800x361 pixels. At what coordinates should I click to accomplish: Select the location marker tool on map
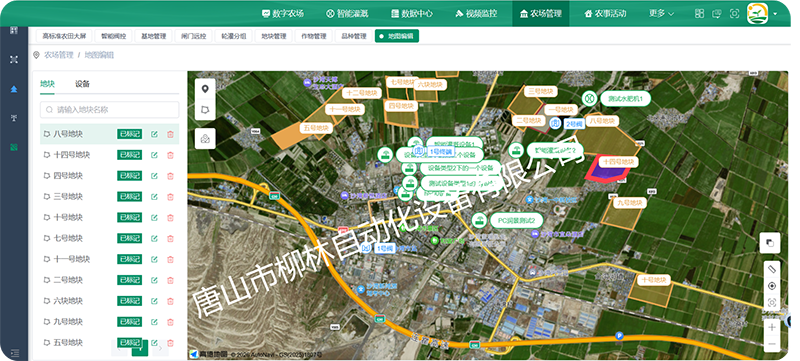pos(205,89)
